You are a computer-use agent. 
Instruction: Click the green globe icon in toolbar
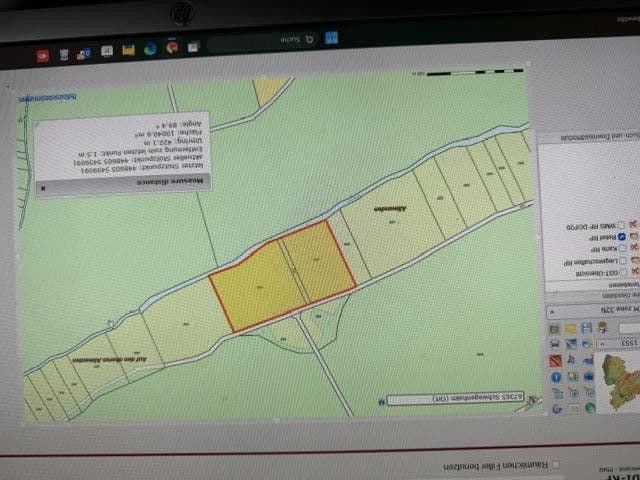click(590, 408)
